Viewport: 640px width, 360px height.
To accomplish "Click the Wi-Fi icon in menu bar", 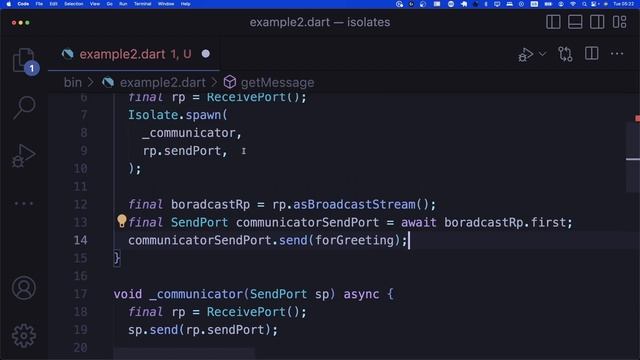I will [x=573, y=4].
